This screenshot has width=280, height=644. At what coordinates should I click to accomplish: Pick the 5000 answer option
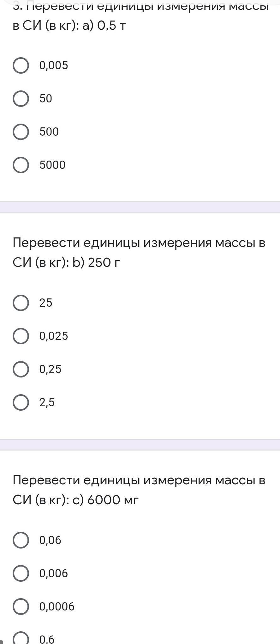(21, 165)
